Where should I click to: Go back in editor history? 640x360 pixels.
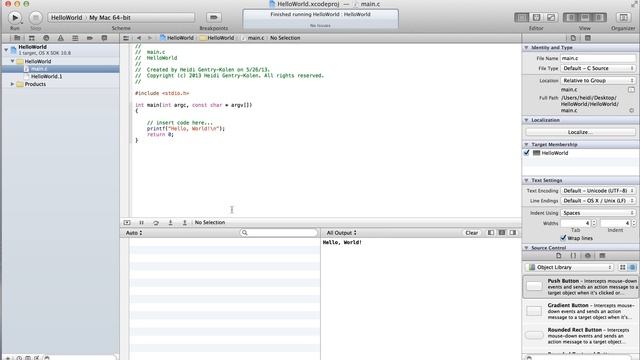pos(139,38)
